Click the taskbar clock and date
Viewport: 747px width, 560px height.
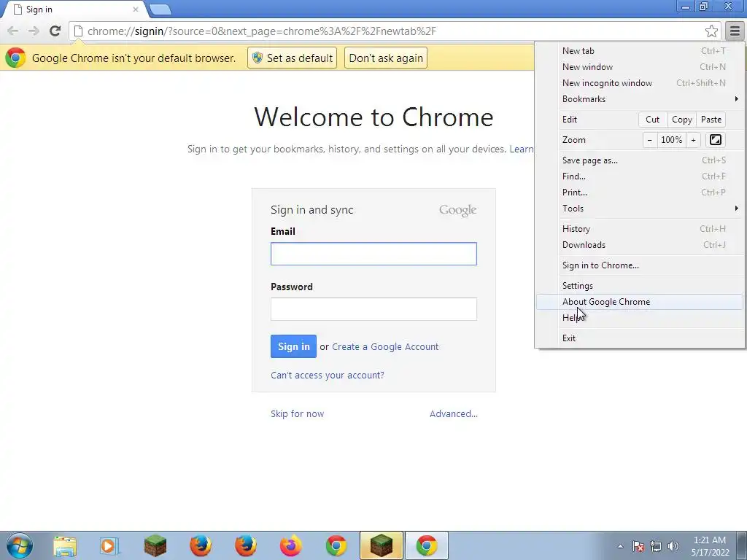click(x=710, y=546)
